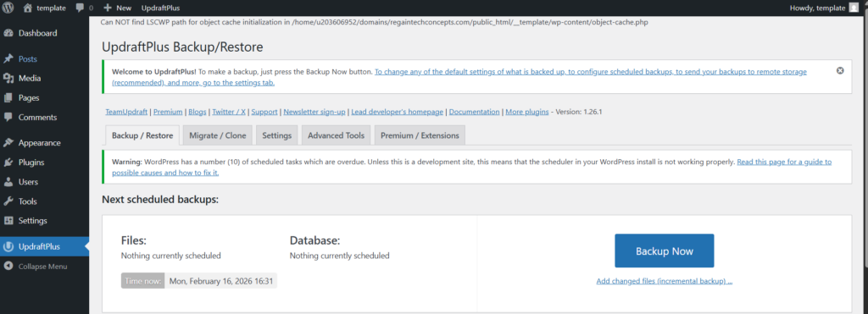Open the Newsletter sign-up link
The width and height of the screenshot is (868, 314).
pos(314,112)
